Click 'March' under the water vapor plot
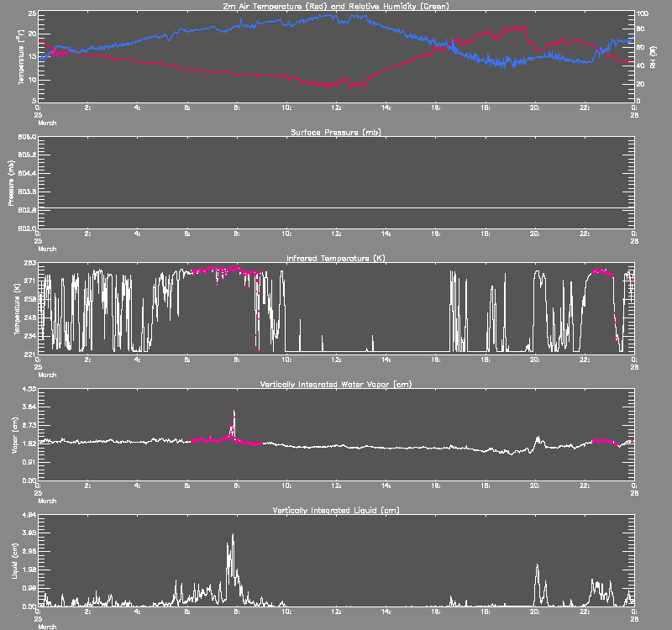The height and width of the screenshot is (630, 672). tap(47, 501)
